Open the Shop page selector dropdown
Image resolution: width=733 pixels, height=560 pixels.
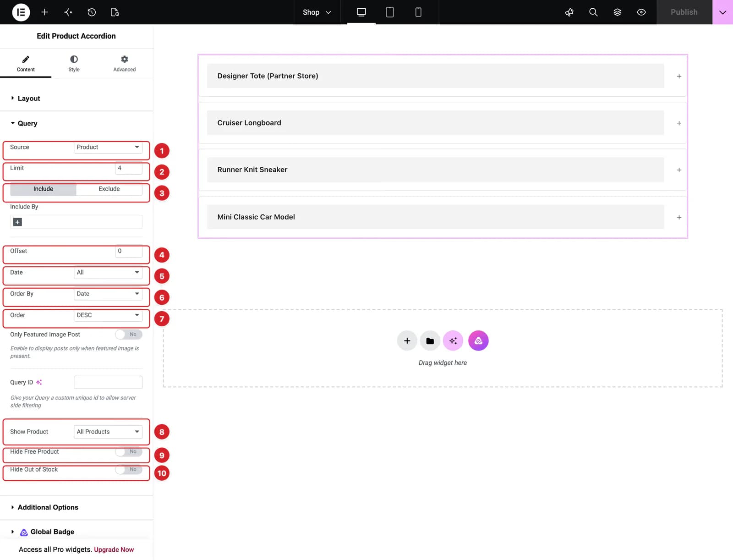point(317,12)
